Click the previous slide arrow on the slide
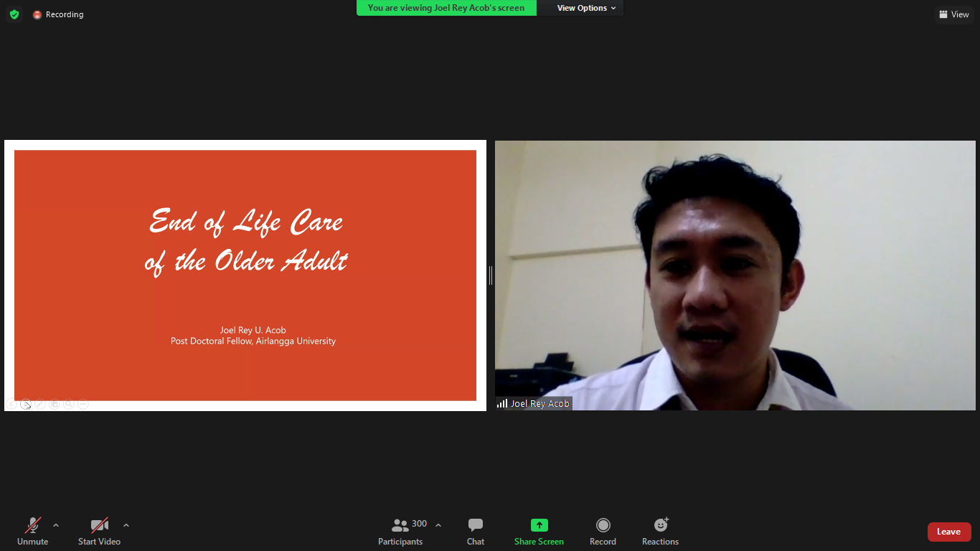 point(11,404)
